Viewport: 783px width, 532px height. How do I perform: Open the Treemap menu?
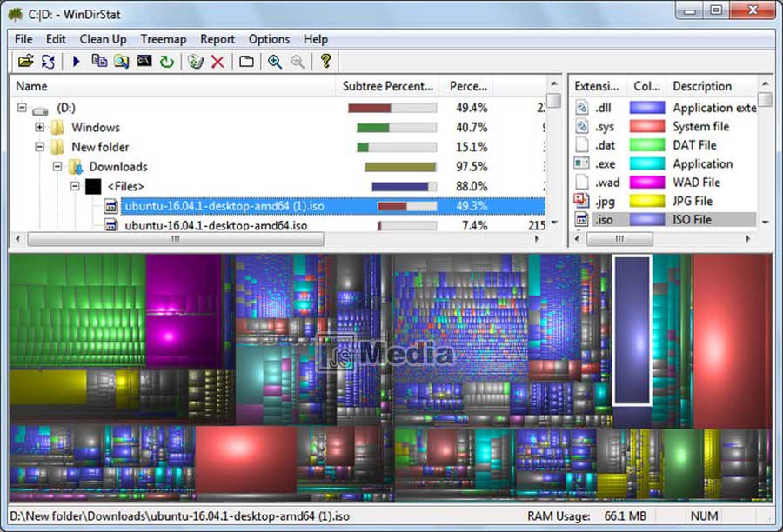click(x=164, y=39)
